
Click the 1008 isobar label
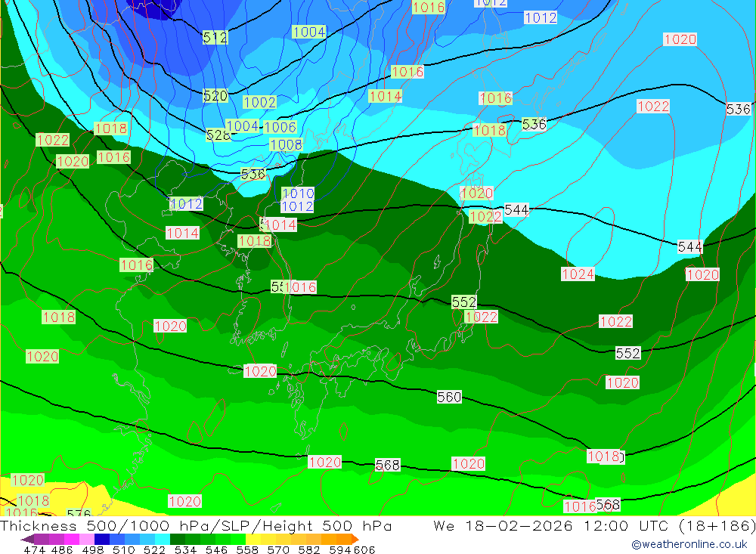pyautogui.click(x=286, y=144)
